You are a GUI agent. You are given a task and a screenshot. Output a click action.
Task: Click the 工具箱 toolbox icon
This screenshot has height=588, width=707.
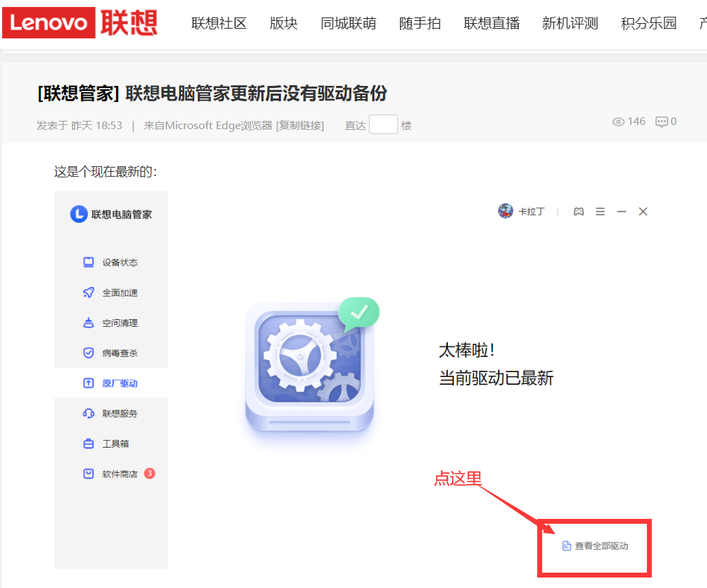pyautogui.click(x=88, y=443)
